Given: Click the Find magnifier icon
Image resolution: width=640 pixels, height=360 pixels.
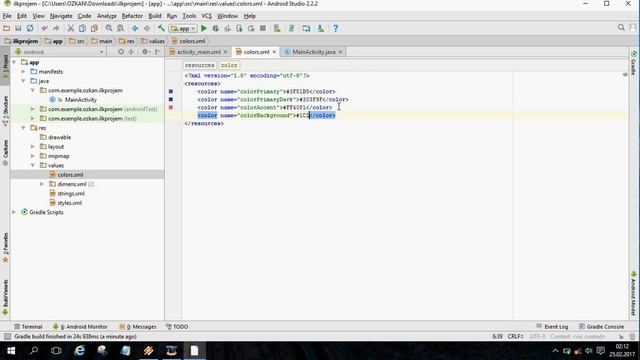Looking at the screenshot, I should click(x=109, y=28).
